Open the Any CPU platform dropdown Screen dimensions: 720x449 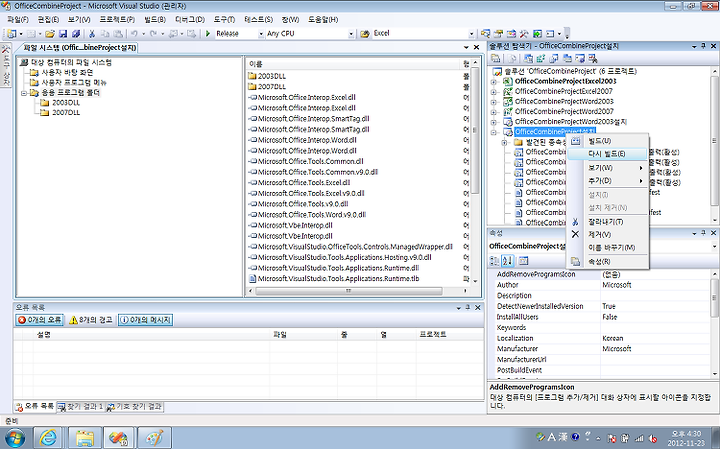pos(351,34)
